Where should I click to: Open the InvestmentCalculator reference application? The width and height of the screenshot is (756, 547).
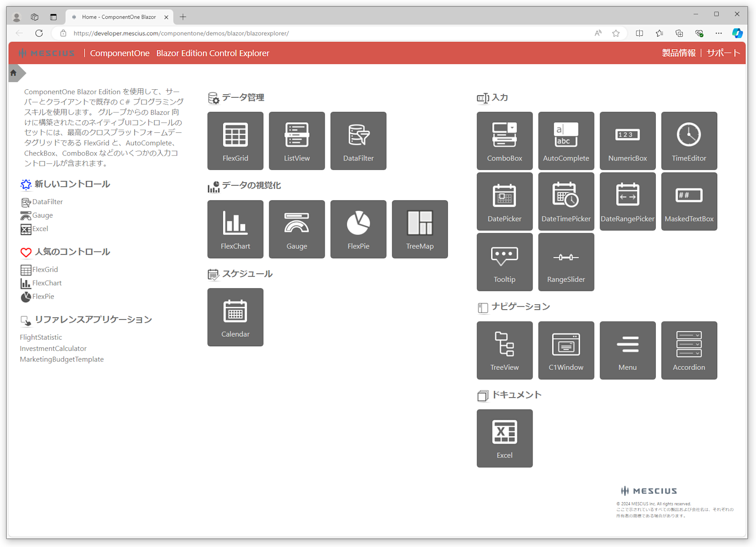click(x=53, y=349)
